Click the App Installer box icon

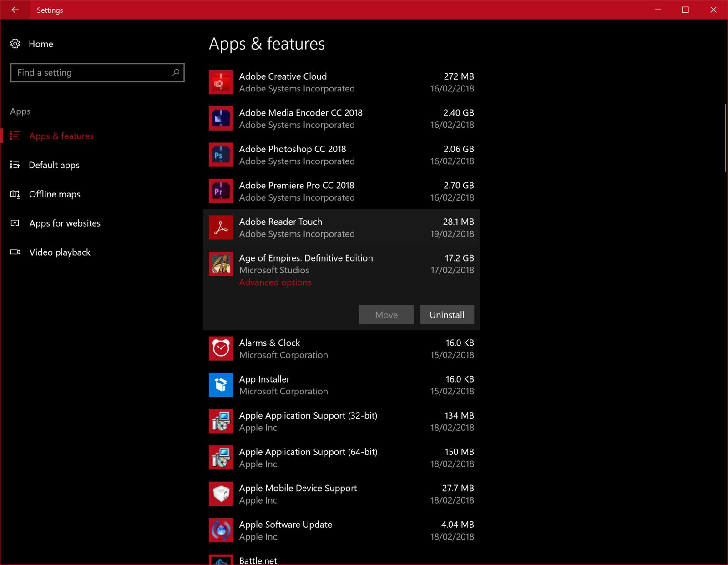[221, 385]
